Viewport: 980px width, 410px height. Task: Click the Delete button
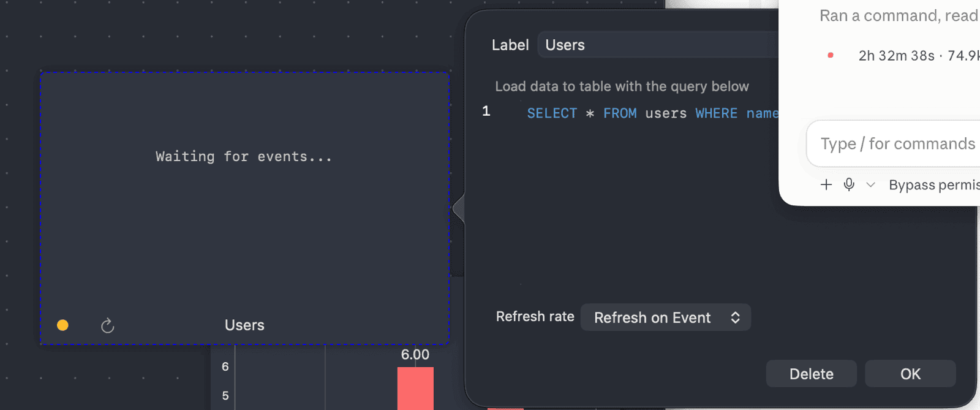click(811, 374)
